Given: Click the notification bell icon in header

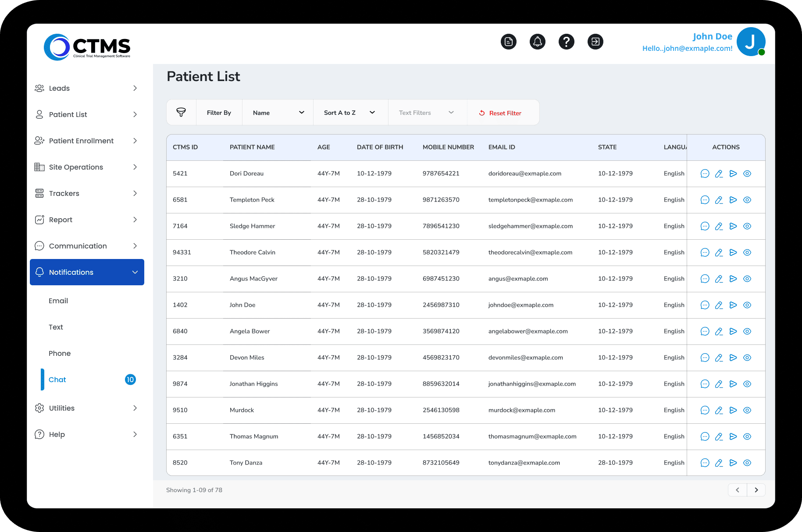Looking at the screenshot, I should (x=537, y=42).
